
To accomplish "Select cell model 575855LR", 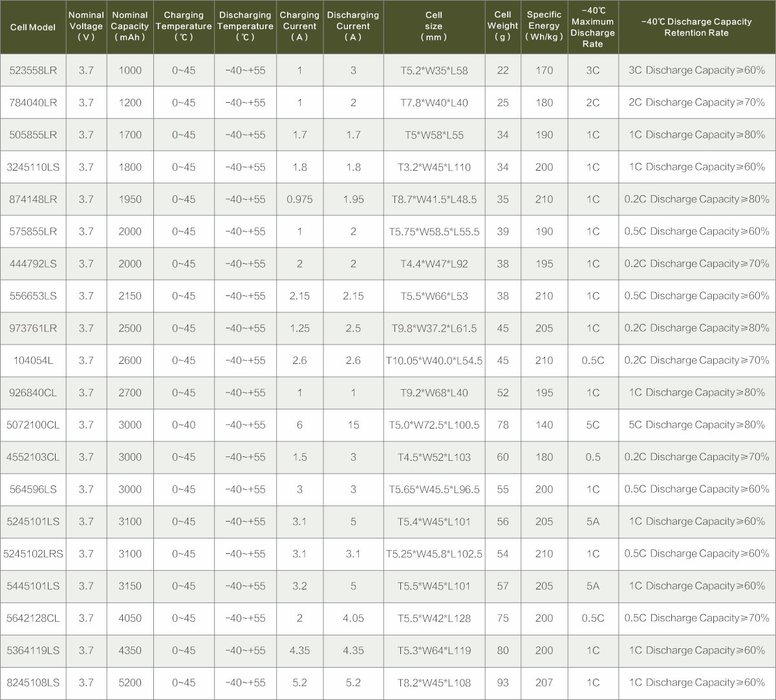I will pos(33,231).
